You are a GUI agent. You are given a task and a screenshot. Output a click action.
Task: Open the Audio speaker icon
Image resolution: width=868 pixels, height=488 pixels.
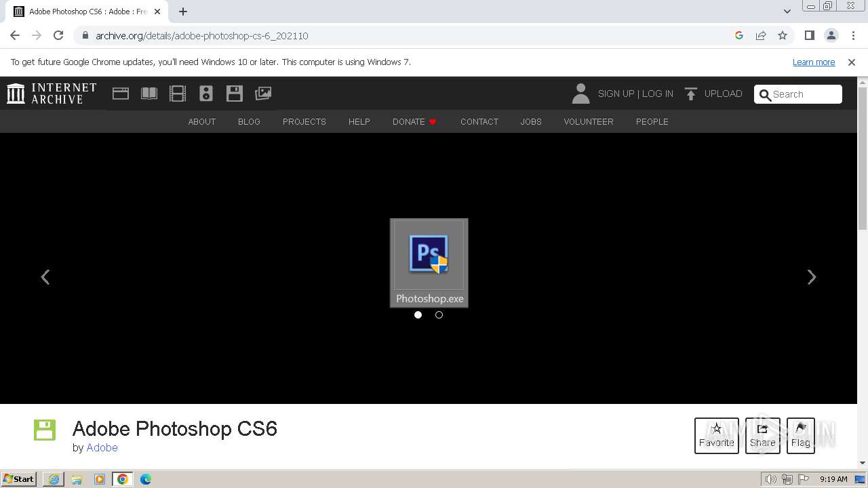click(206, 94)
